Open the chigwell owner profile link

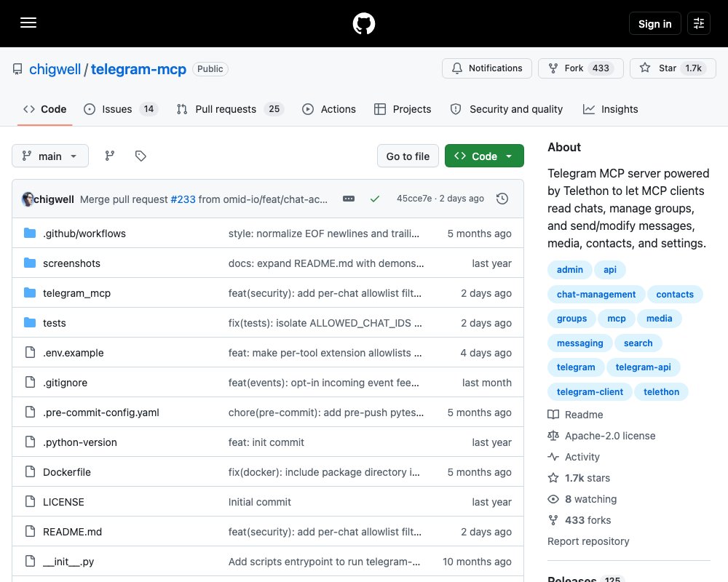coord(55,69)
